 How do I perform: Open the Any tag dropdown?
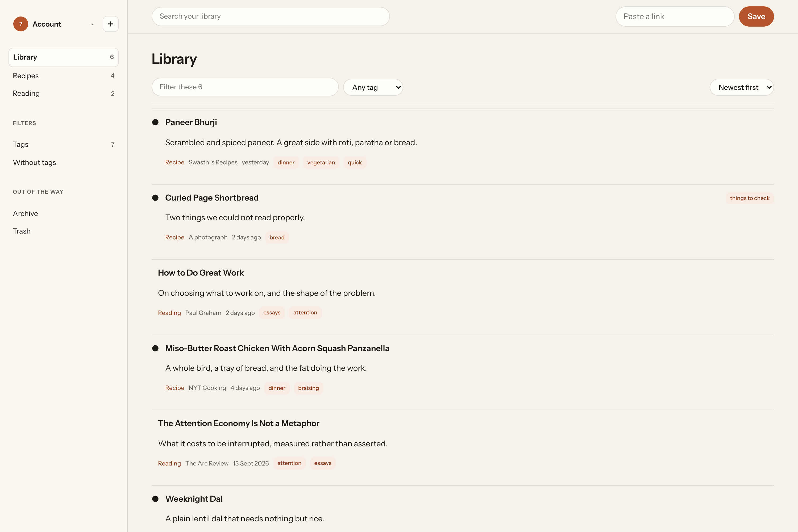point(373,87)
